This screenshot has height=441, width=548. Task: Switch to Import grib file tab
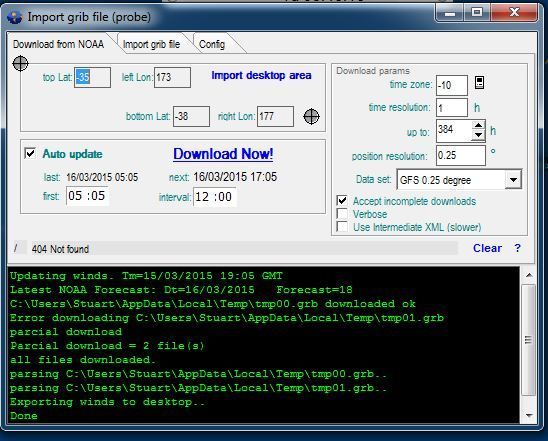[151, 44]
